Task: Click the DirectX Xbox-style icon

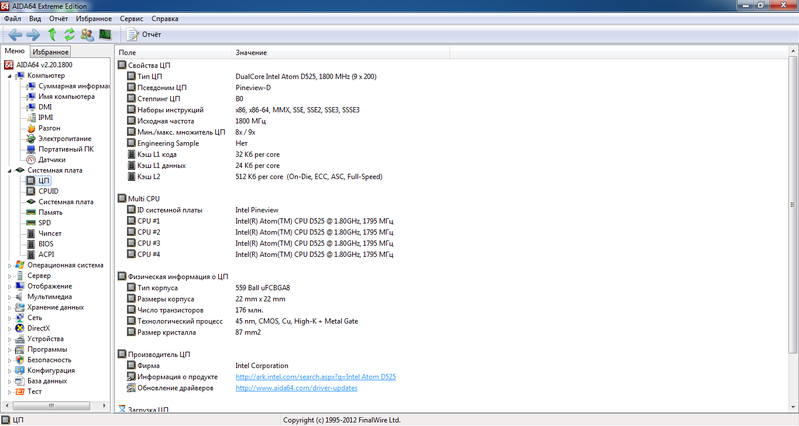Action: click(20, 328)
